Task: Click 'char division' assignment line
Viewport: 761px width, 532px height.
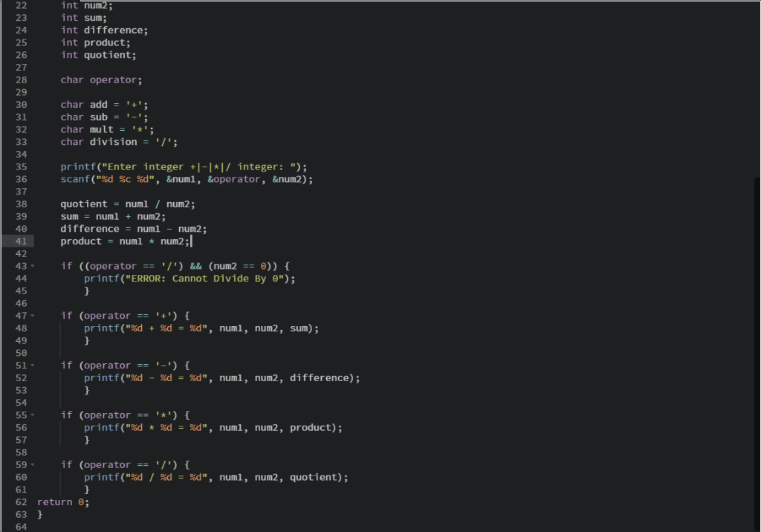Action: pos(119,142)
